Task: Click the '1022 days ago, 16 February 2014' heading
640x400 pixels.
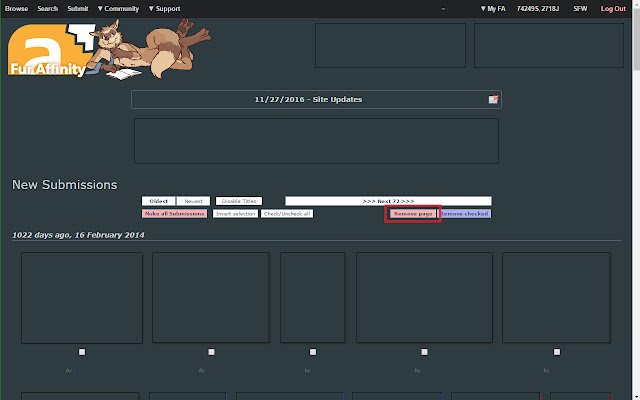Action: tap(78, 235)
